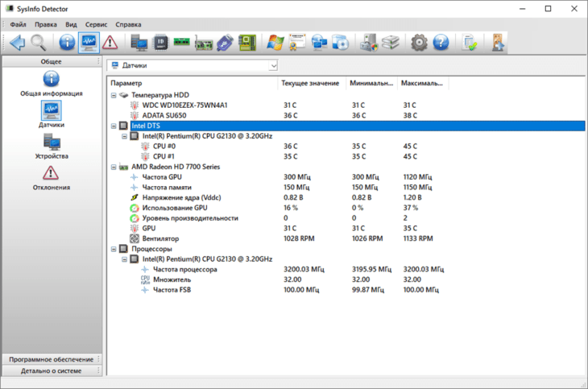Sort by the Текущее значение column header
588x389 pixels.
coord(312,83)
